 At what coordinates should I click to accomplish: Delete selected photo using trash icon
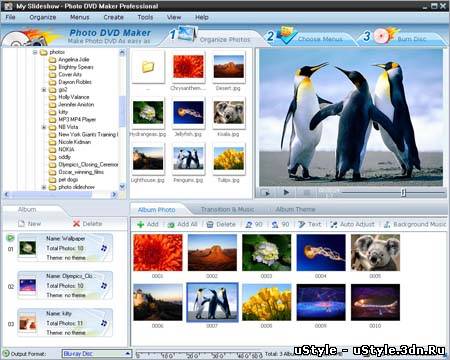pyautogui.click(x=210, y=224)
